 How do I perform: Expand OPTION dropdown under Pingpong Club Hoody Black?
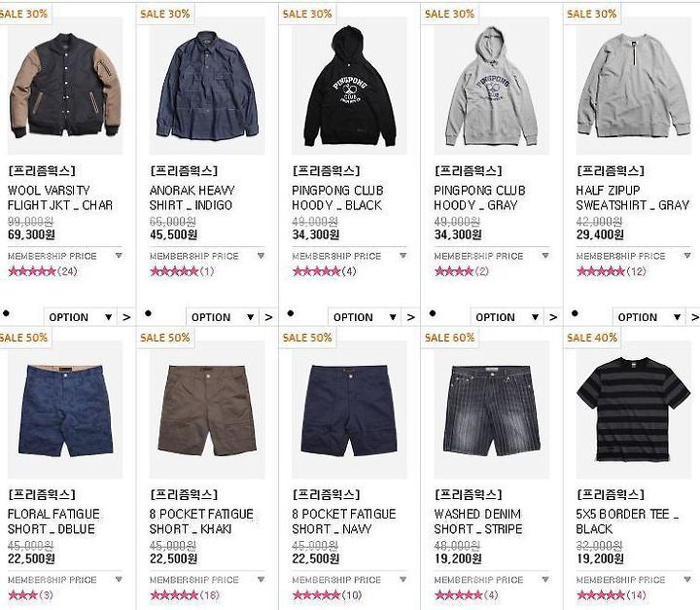[x=365, y=317]
